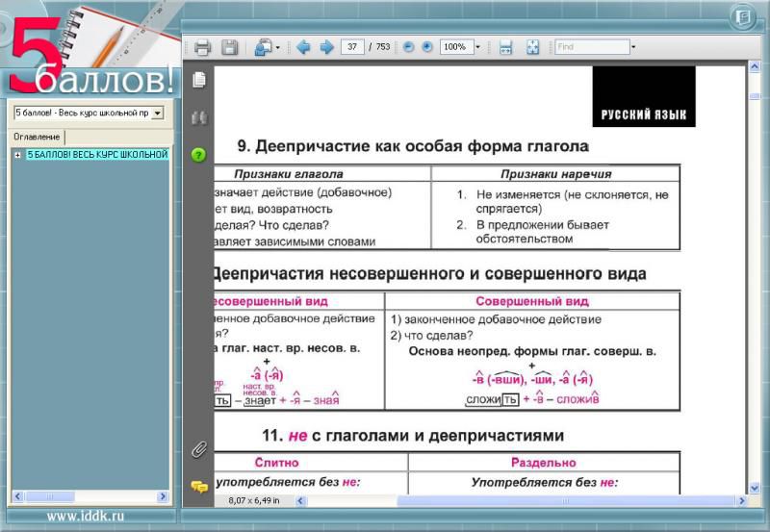Click the fit width scrolling mode icon

tap(505, 47)
